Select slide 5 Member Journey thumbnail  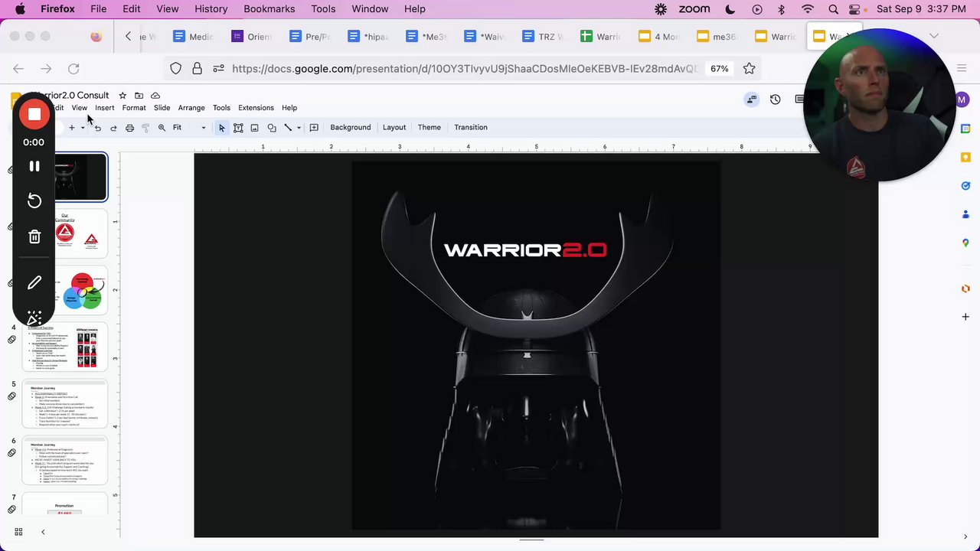coord(65,404)
